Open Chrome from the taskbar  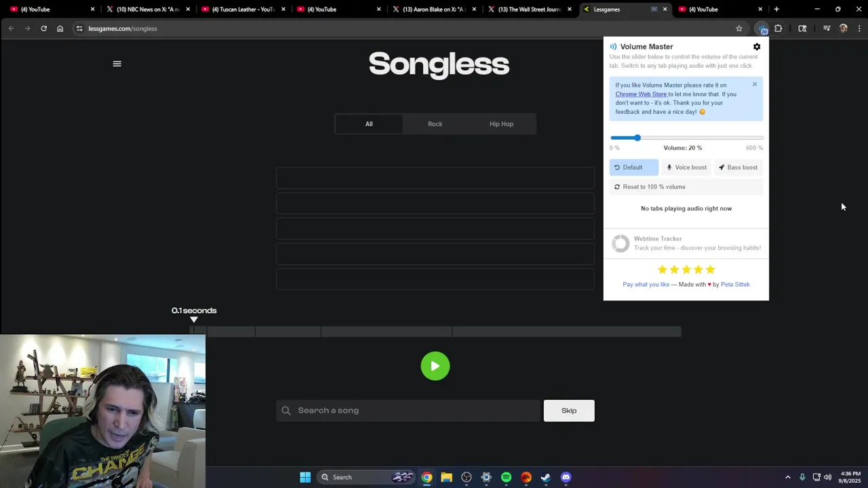coord(427,477)
